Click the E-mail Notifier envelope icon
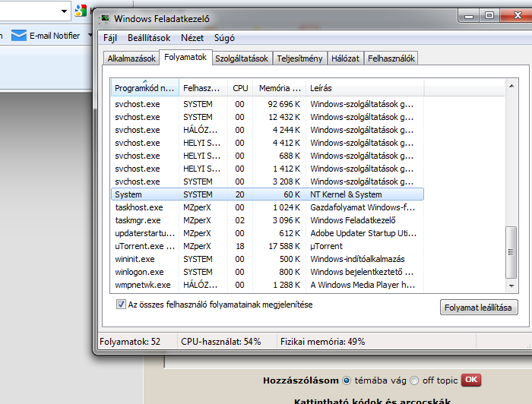 [x=19, y=35]
